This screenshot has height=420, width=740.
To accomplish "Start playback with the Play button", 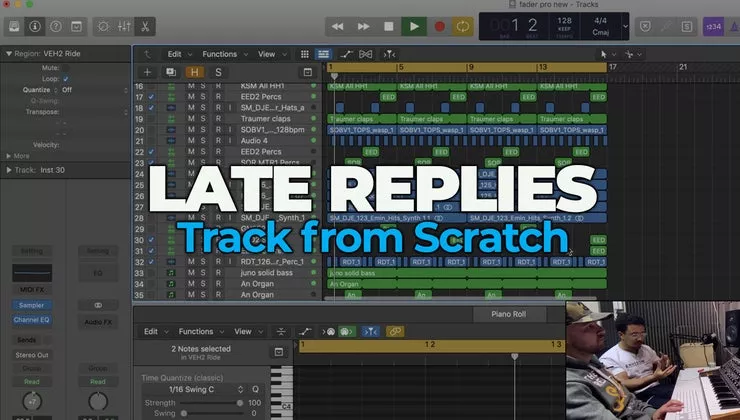I will (414, 26).
